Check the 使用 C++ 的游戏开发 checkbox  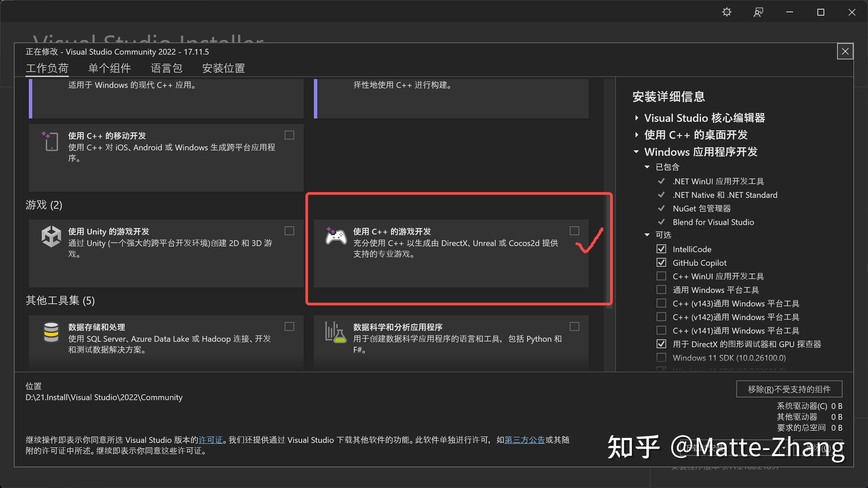(574, 231)
